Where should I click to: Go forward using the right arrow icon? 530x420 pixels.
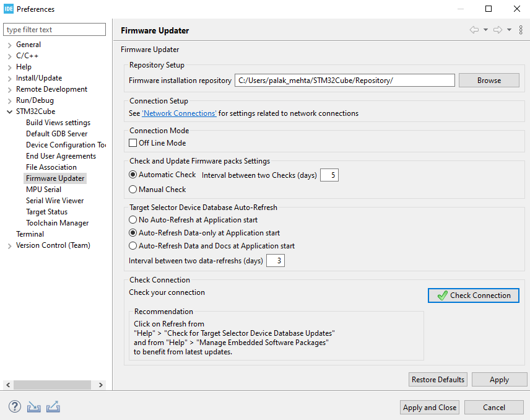(498, 30)
